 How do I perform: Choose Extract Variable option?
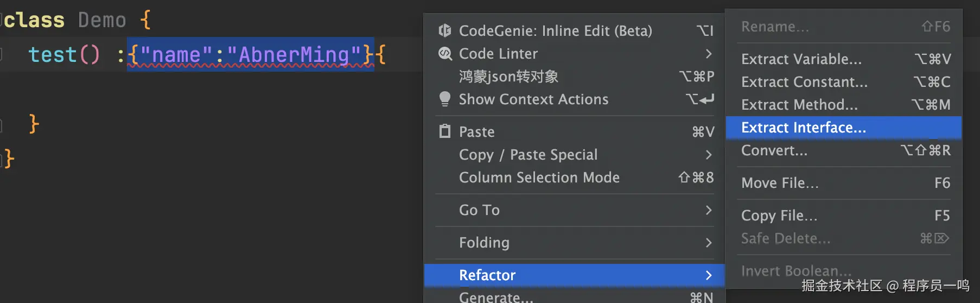801,59
